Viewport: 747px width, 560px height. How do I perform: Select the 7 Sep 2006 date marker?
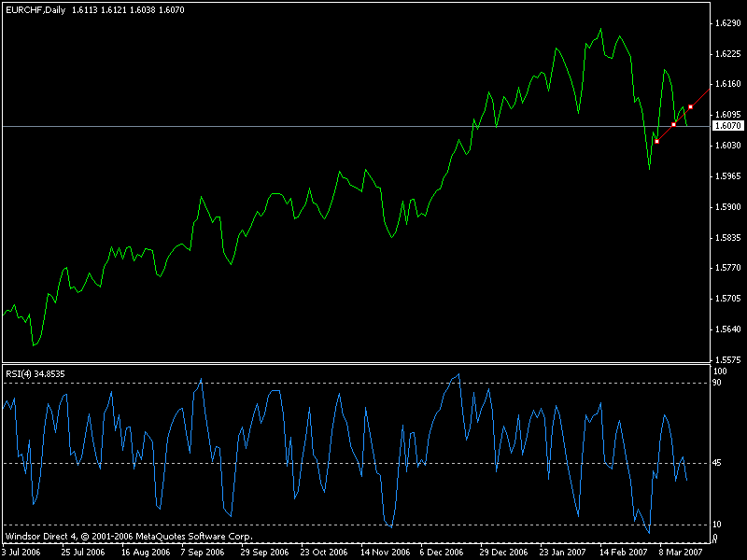click(x=201, y=553)
